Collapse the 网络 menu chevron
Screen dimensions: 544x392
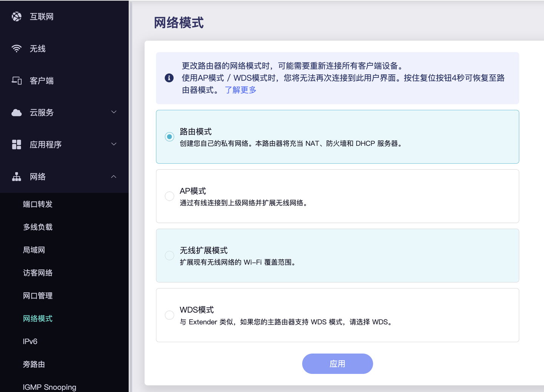[114, 177]
